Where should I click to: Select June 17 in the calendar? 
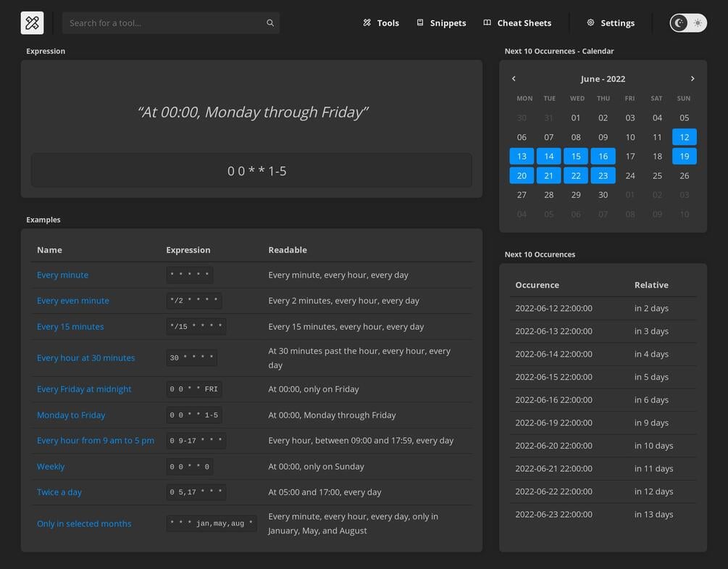tap(630, 157)
